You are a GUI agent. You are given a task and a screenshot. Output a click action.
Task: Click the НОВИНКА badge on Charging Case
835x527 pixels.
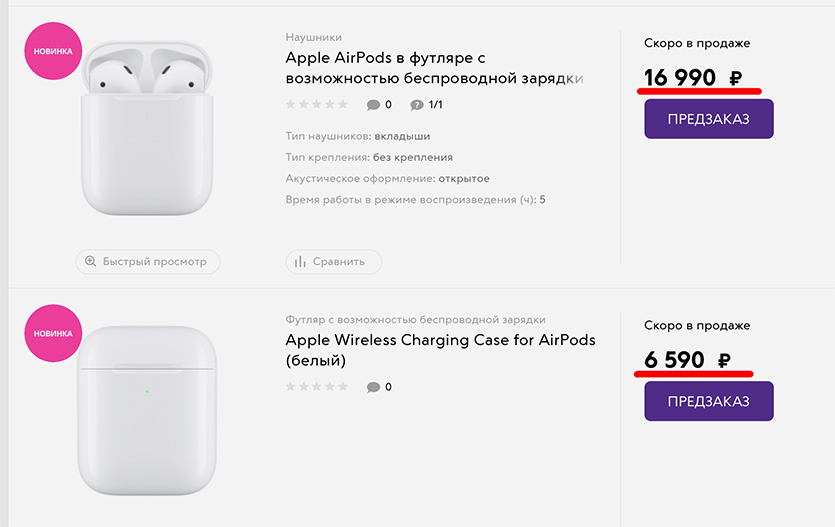(52, 332)
